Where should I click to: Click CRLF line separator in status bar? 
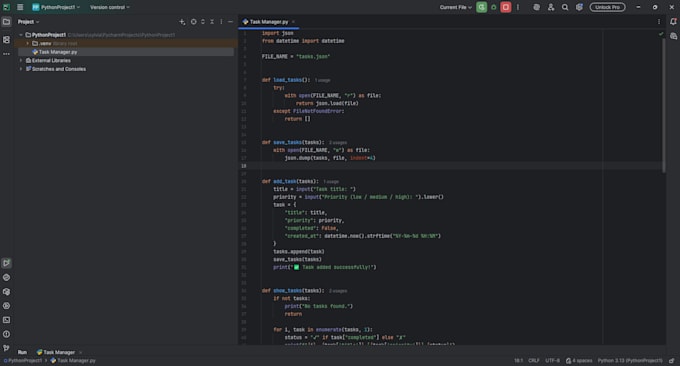[534, 360]
